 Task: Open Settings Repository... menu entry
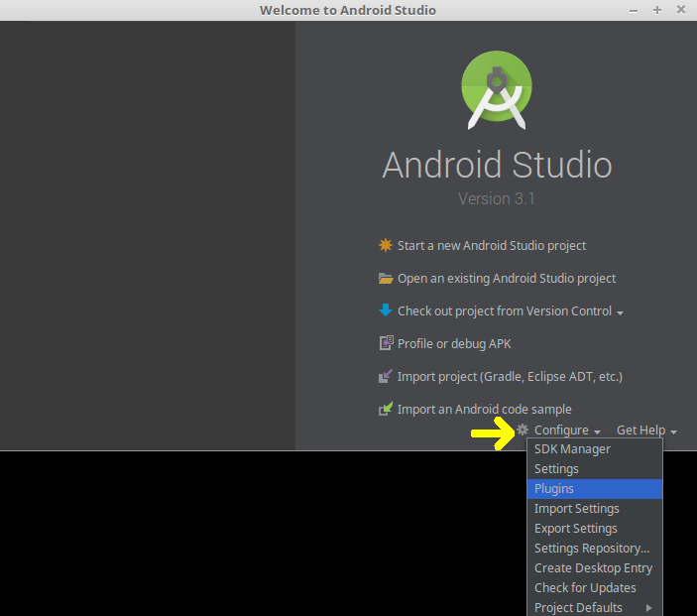[595, 548]
